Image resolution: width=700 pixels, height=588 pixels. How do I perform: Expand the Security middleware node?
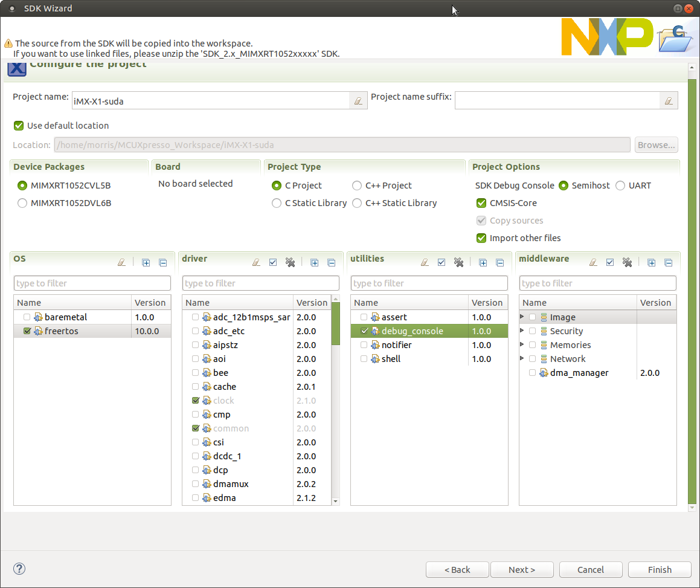tap(522, 331)
